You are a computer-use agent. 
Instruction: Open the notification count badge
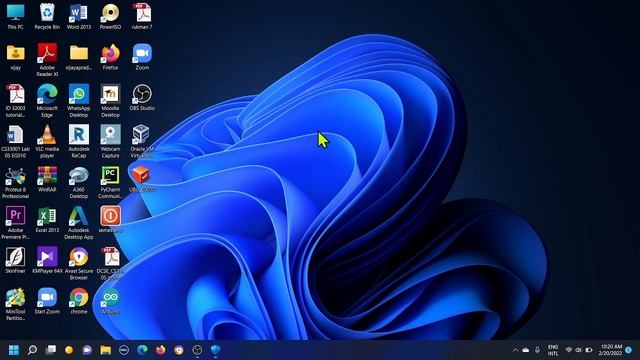click(x=629, y=350)
